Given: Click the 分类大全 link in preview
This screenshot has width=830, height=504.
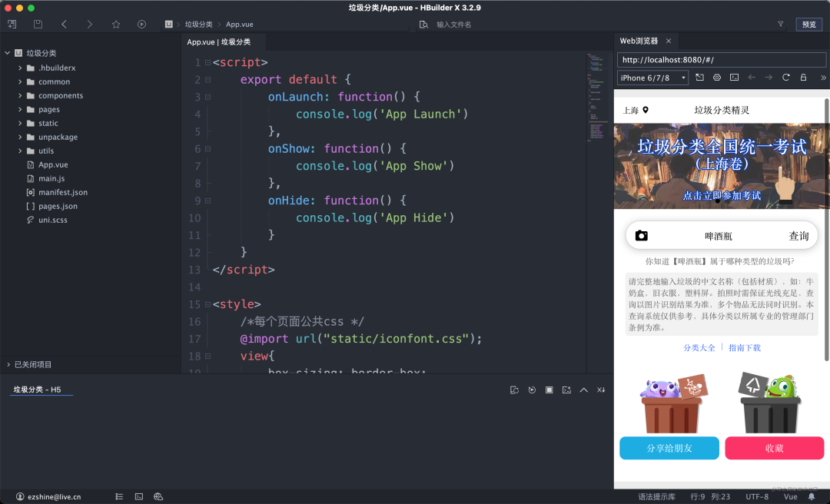Looking at the screenshot, I should point(699,348).
